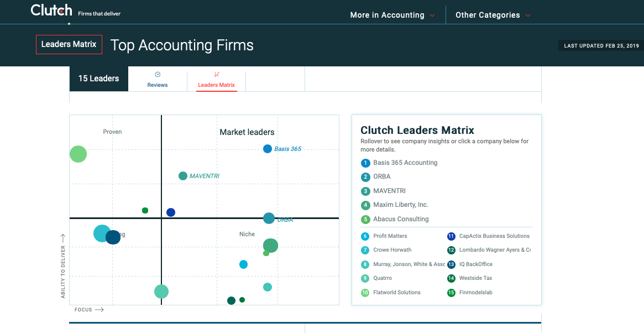Select the 15 Leaders tab
Image resolution: width=644 pixels, height=333 pixels.
pyautogui.click(x=98, y=78)
